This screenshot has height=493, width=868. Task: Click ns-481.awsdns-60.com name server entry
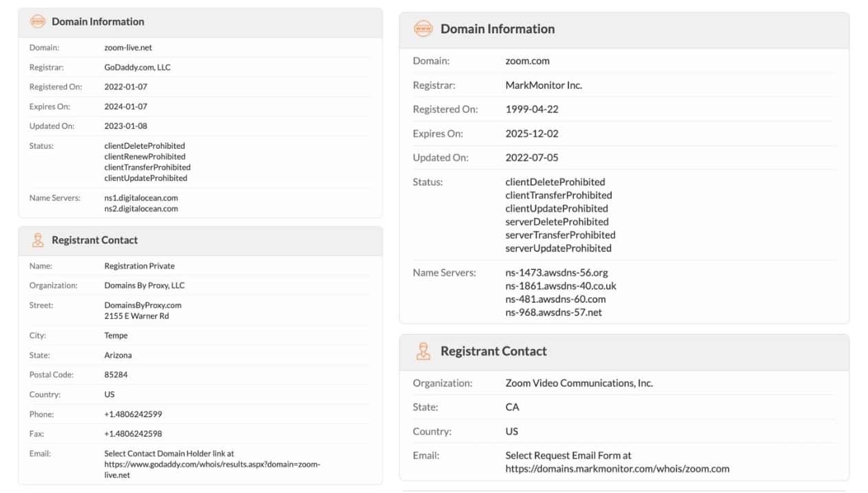point(555,300)
